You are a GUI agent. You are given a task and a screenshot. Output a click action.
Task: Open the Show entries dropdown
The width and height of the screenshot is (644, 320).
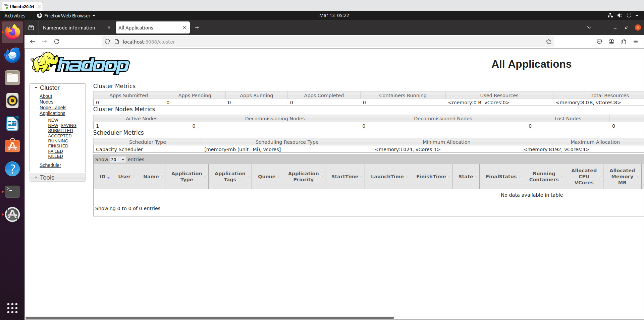pyautogui.click(x=117, y=159)
